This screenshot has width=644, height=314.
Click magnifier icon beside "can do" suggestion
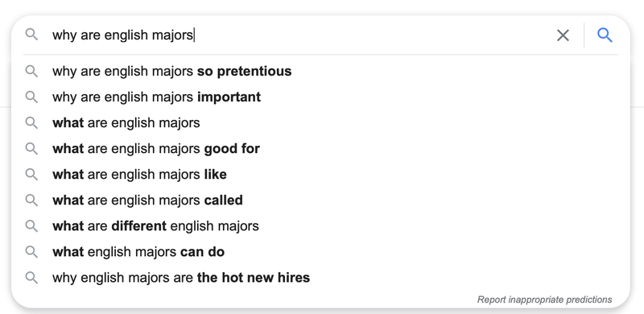pos(31,251)
